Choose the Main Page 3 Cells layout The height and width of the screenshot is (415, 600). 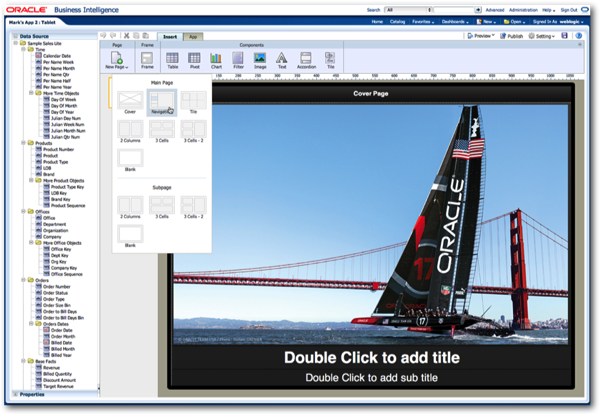(x=161, y=131)
